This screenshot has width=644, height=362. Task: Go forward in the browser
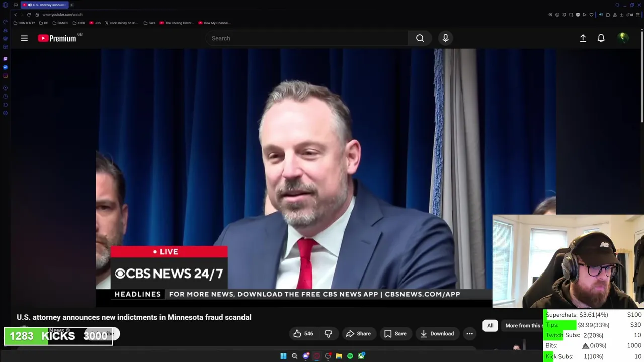pyautogui.click(x=22, y=15)
